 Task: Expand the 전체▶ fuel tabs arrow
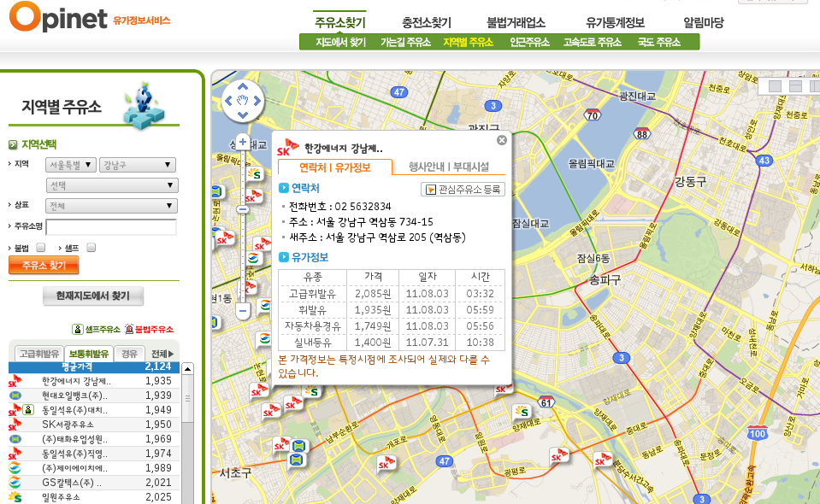pos(162,354)
